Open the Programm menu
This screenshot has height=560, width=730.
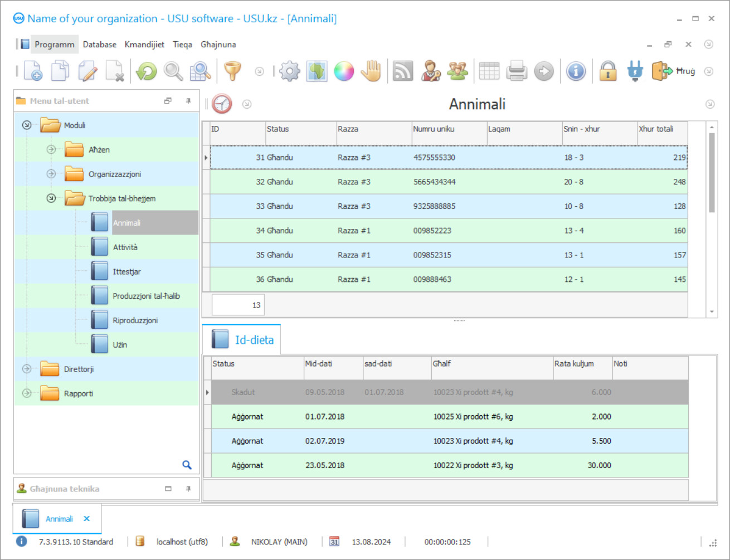pyautogui.click(x=54, y=45)
